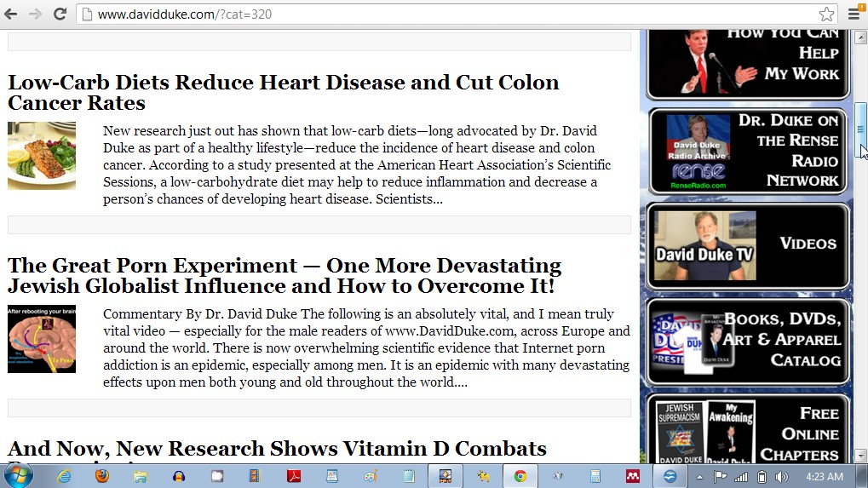868x488 pixels.
Task: Click the page scrollbar up arrow
Action: point(860,37)
